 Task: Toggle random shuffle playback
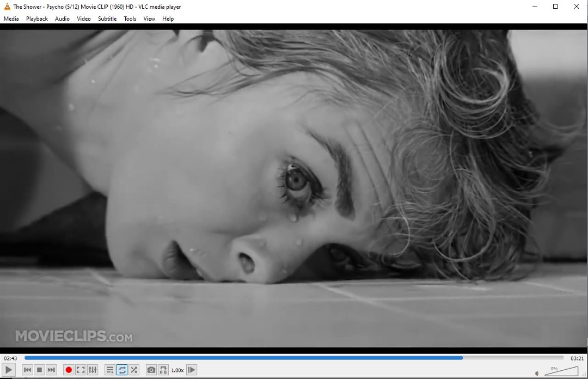(134, 370)
